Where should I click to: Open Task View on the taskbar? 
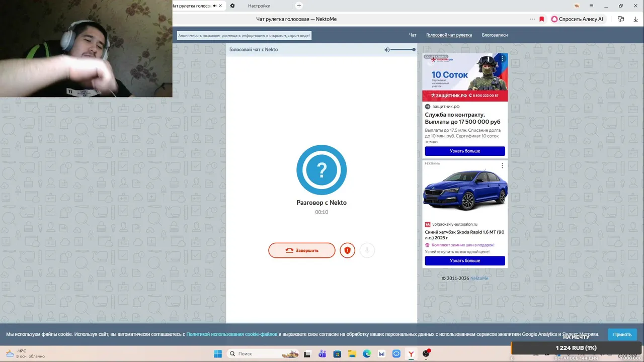pos(307,354)
